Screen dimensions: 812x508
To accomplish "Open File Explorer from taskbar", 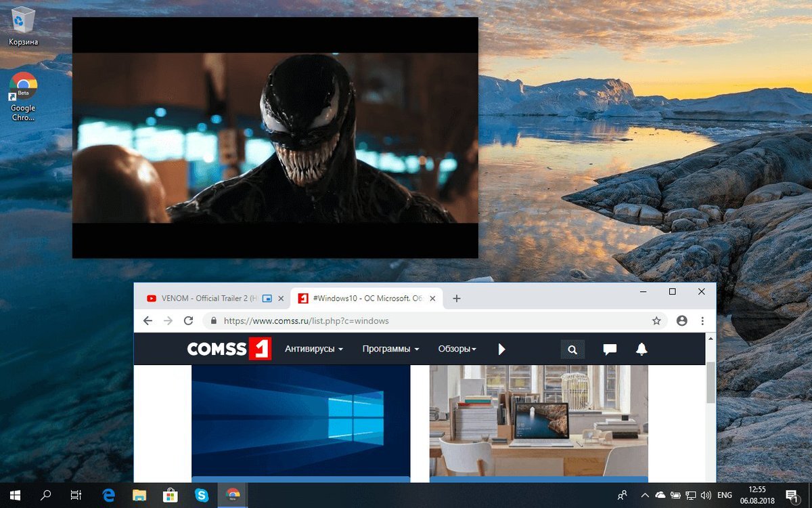I will pyautogui.click(x=139, y=495).
